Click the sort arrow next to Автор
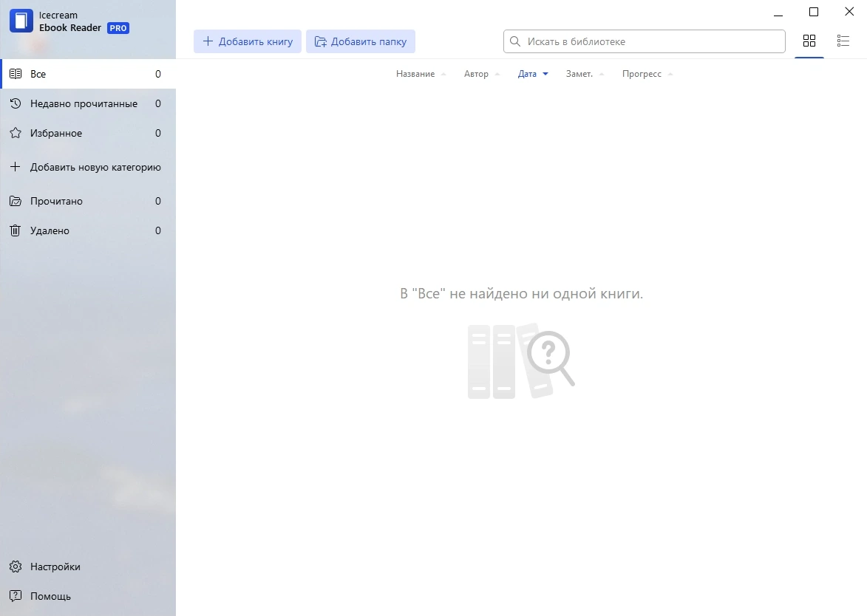 [497, 74]
